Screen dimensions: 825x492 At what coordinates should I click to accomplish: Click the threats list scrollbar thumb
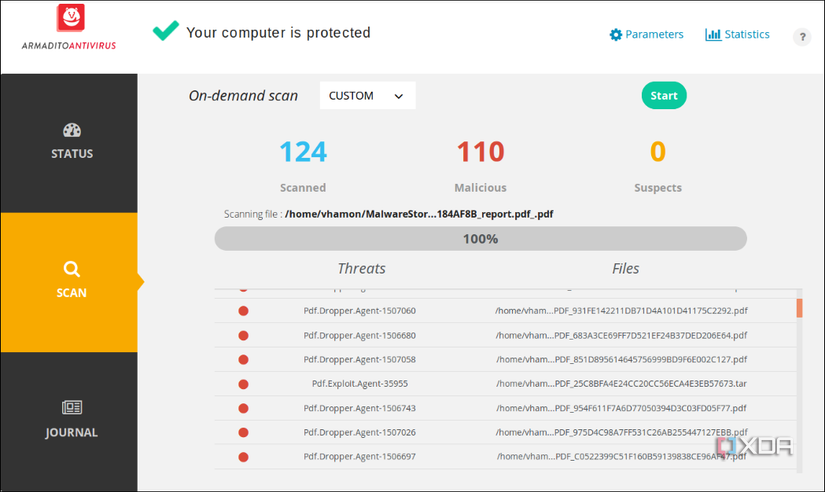[x=799, y=308]
